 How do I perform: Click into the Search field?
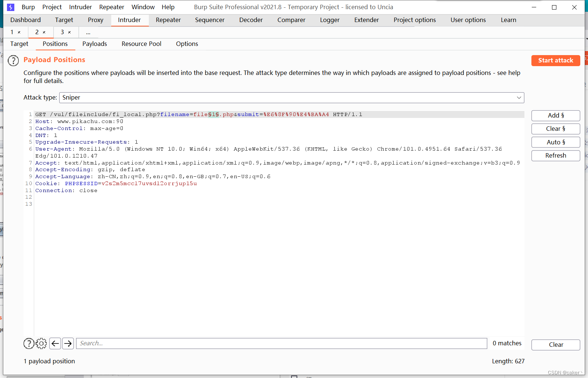282,343
